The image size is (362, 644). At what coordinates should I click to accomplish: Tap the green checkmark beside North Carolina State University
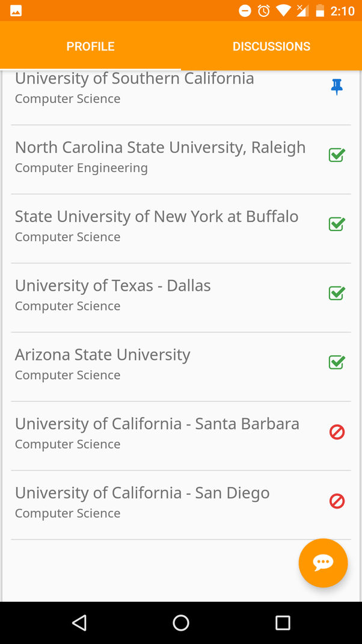[336, 155]
